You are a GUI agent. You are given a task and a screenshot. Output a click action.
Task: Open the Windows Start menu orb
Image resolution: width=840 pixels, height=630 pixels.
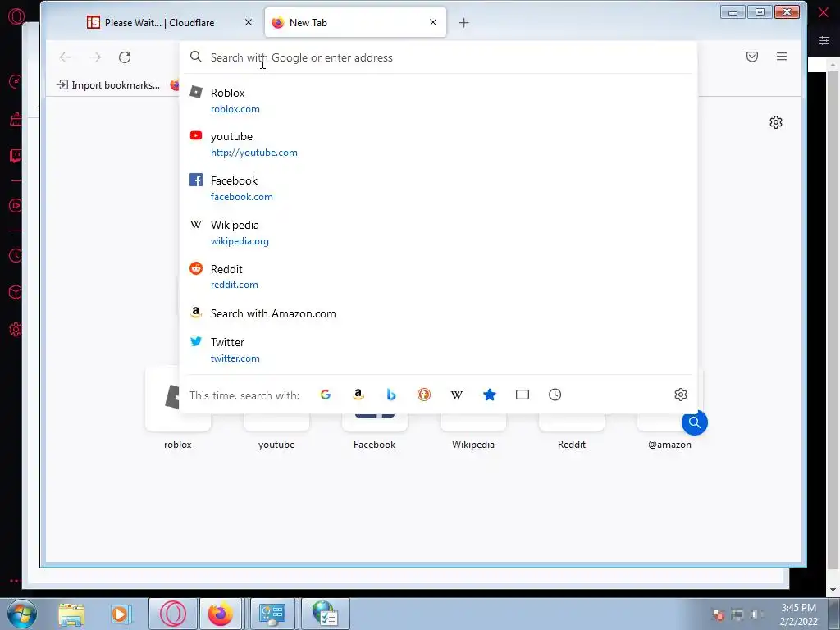point(21,614)
